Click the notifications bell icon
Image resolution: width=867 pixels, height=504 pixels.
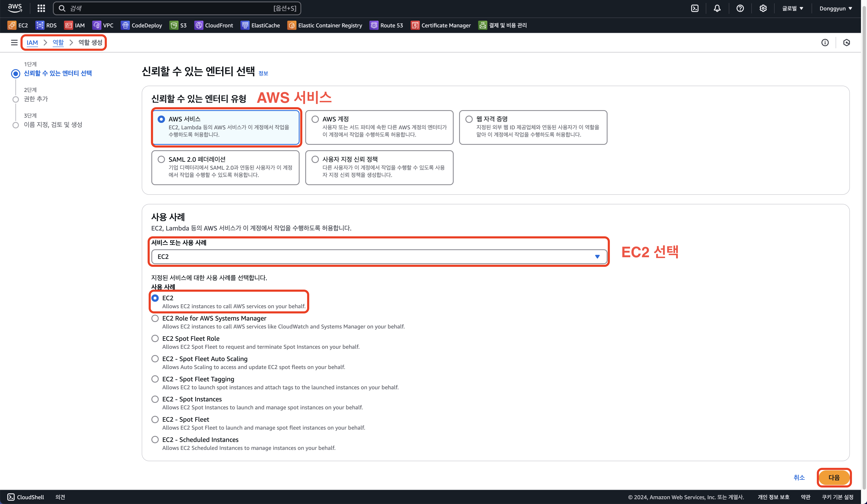[x=717, y=8]
